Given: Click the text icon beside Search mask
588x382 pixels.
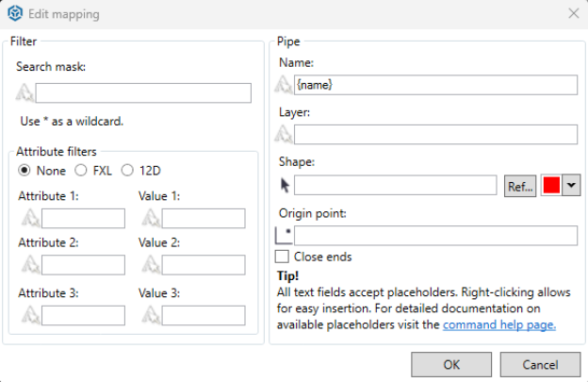Looking at the screenshot, I should tap(24, 92).
